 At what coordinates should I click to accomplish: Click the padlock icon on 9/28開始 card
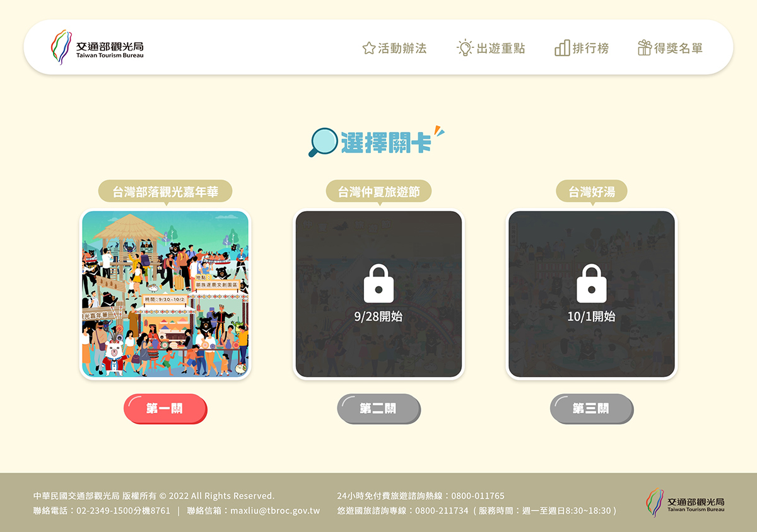pos(378,283)
